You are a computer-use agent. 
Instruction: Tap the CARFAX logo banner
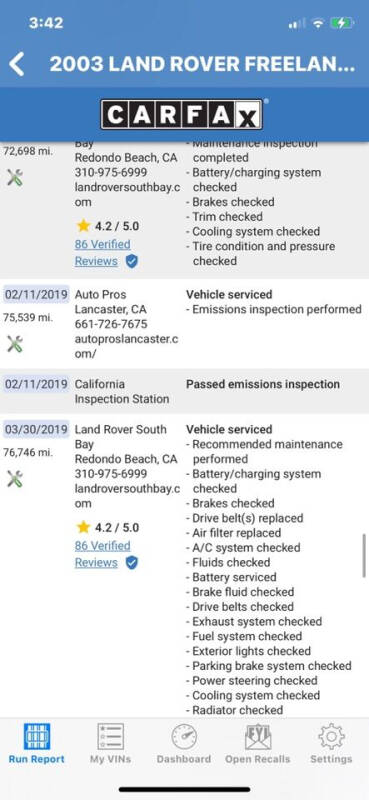click(x=182, y=114)
